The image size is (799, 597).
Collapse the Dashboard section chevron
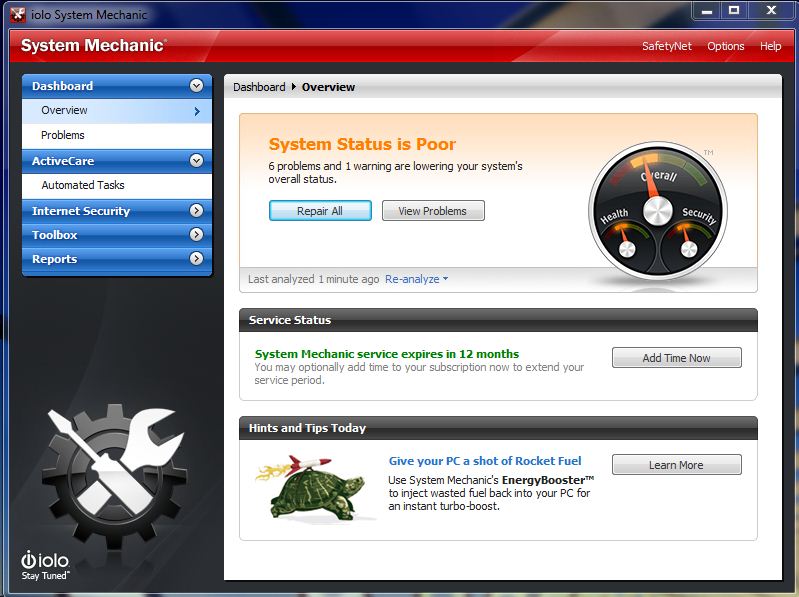pyautogui.click(x=196, y=86)
